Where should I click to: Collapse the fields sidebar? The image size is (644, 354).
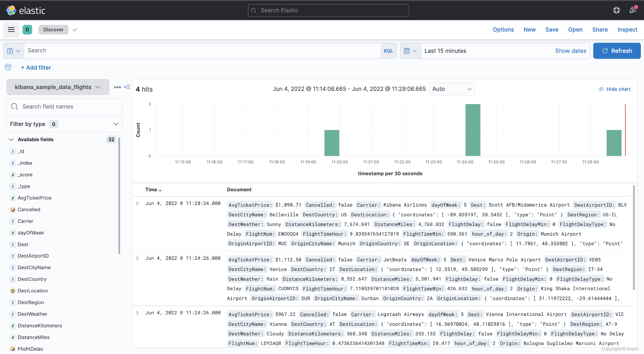[x=127, y=87]
